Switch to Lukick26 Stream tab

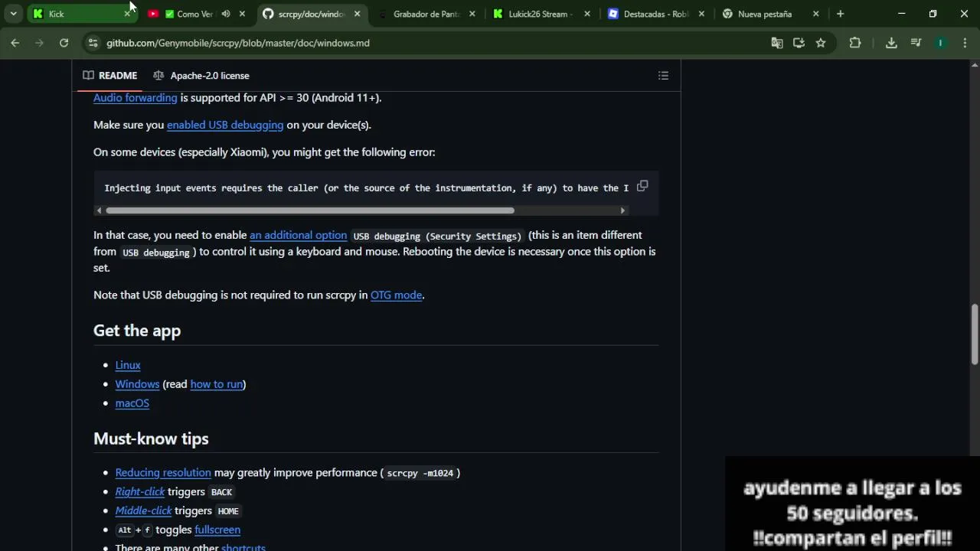tap(541, 14)
